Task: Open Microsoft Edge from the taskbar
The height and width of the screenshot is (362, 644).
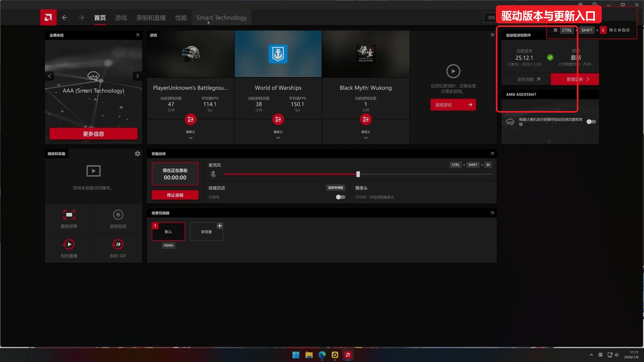Action: coord(322,355)
